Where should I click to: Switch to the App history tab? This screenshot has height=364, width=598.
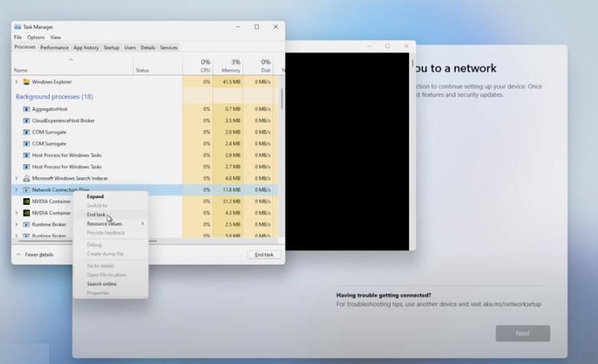[86, 47]
